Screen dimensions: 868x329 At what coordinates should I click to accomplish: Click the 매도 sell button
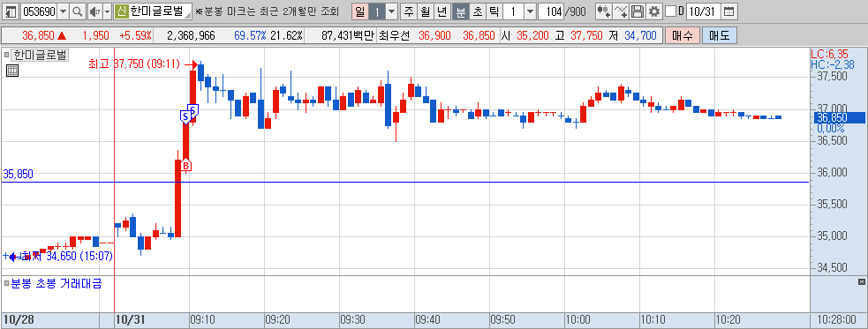tap(719, 36)
